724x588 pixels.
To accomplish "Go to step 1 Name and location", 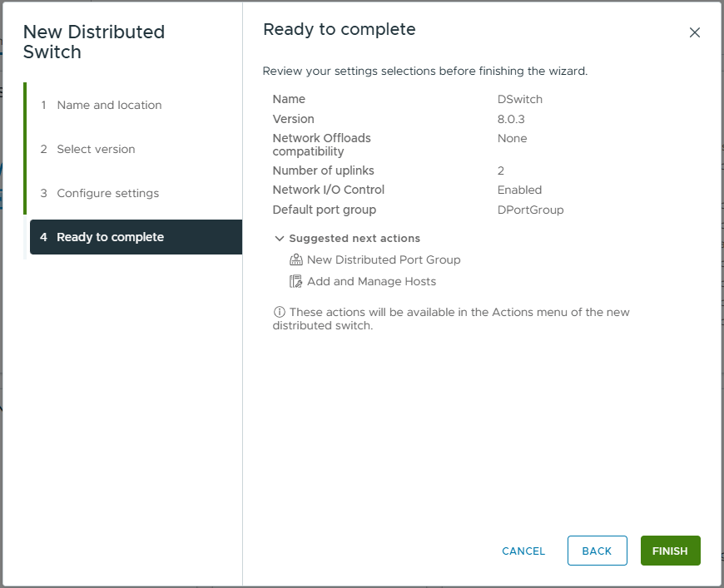I will tap(109, 105).
